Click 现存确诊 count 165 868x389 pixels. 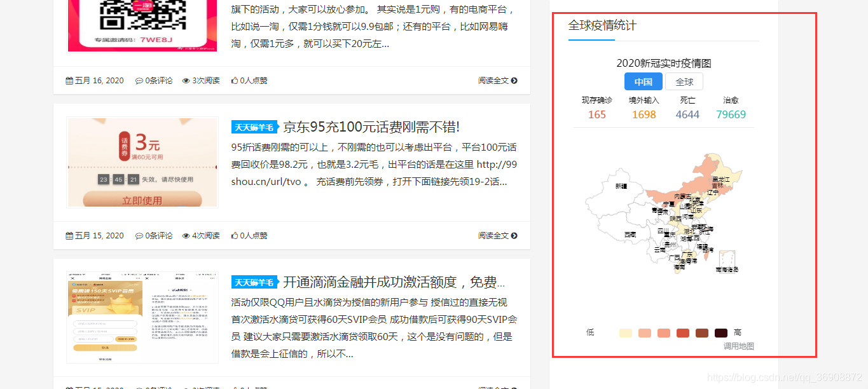click(x=597, y=114)
